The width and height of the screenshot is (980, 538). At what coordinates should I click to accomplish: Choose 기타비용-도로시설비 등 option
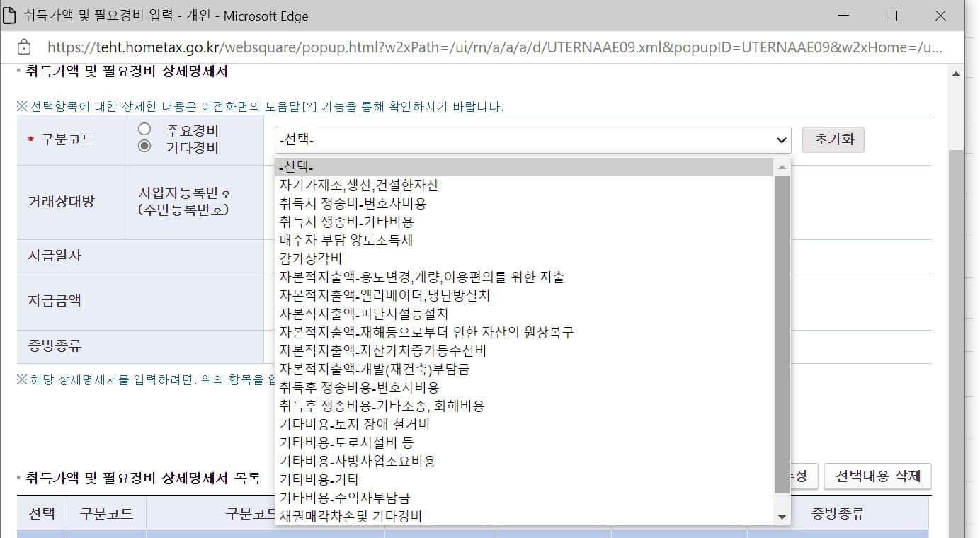tap(525, 443)
